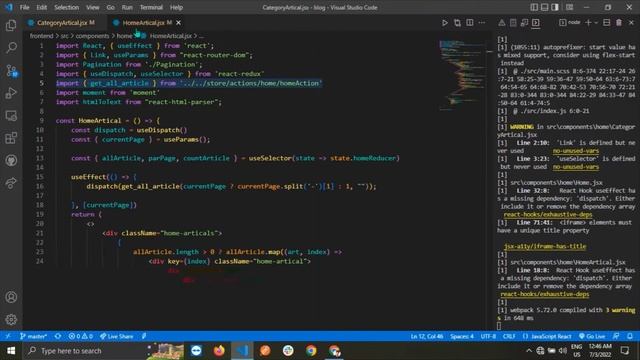Open the GitHub view in activity bar
The width and height of the screenshot is (640, 360).
[x=11, y=160]
